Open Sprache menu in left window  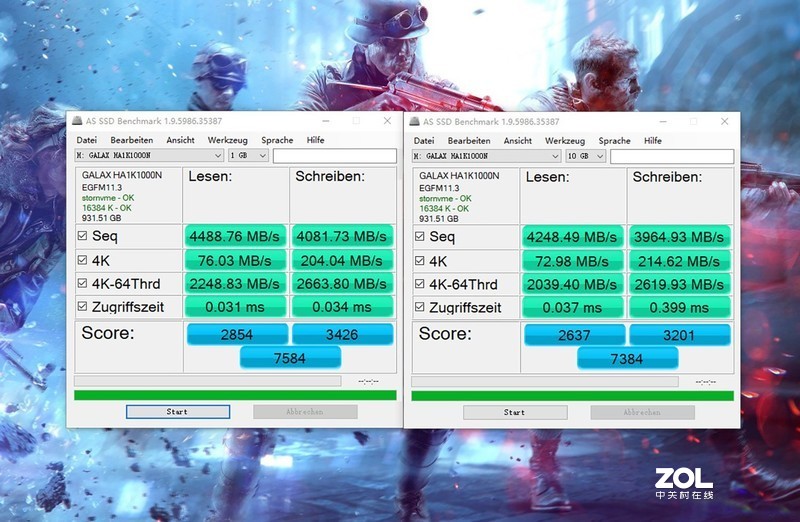pos(277,140)
